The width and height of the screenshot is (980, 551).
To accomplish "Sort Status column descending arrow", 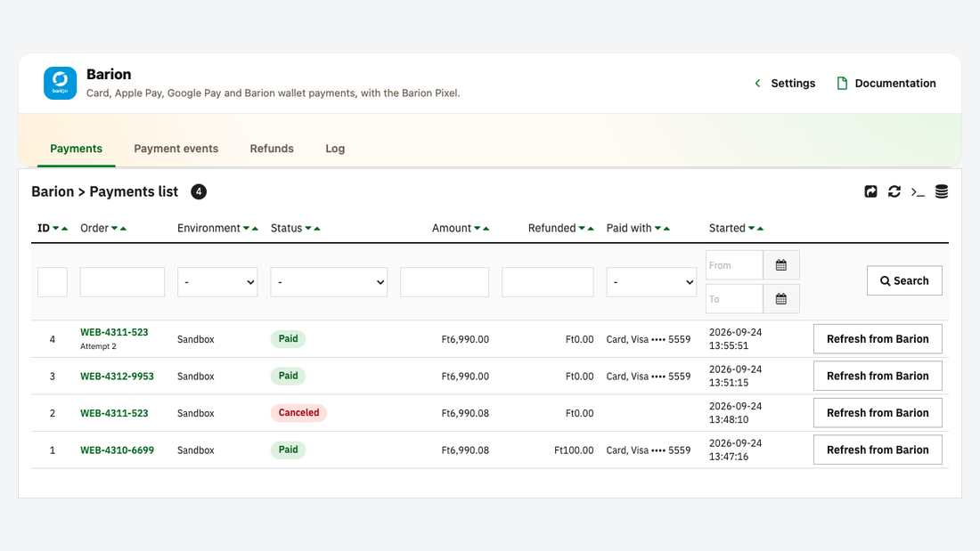I will click(308, 229).
